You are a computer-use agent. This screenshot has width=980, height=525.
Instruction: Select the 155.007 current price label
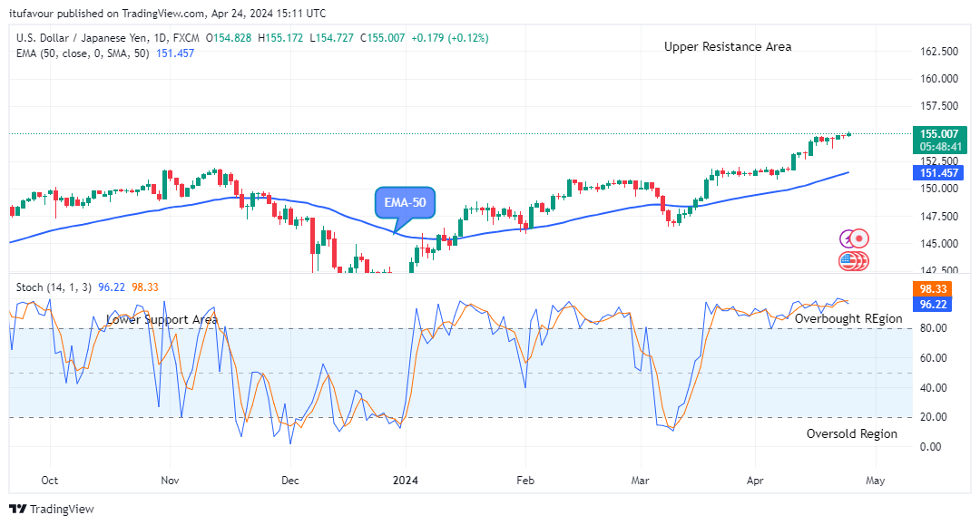pyautogui.click(x=939, y=133)
